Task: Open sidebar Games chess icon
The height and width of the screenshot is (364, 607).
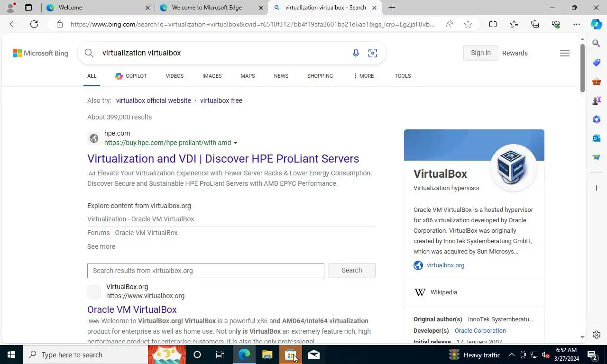Action: pos(597,100)
